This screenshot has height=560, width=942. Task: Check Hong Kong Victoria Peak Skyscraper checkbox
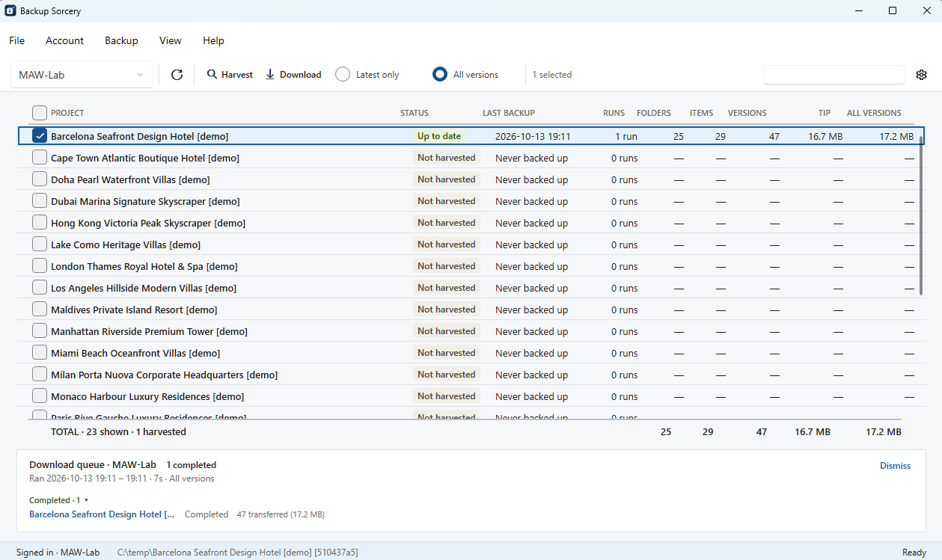click(x=40, y=223)
